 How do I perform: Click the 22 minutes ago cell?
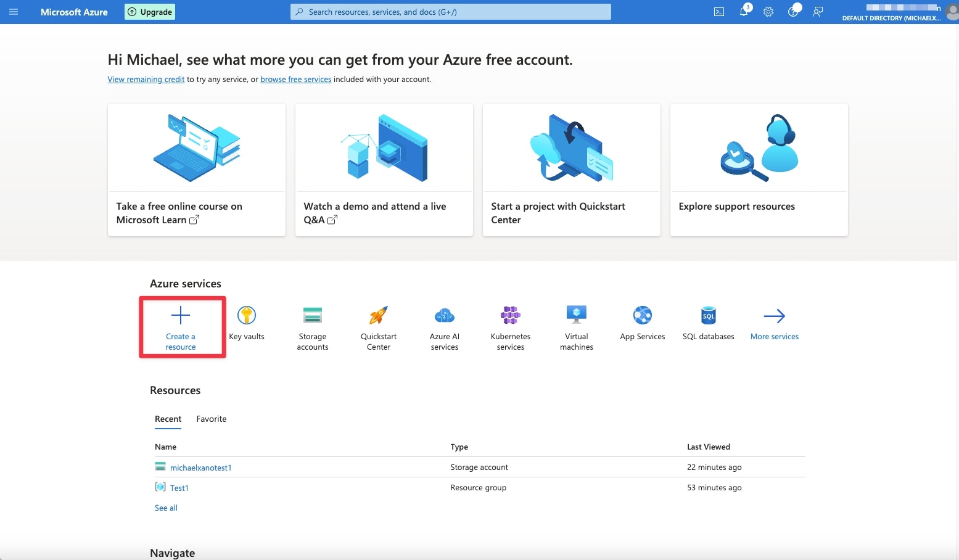714,467
